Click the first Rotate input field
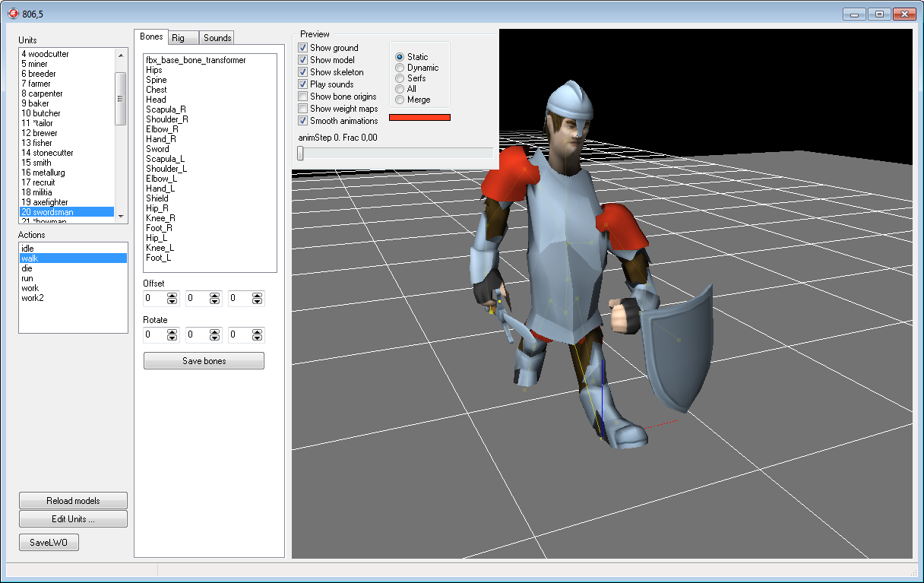This screenshot has width=924, height=583. (x=154, y=335)
